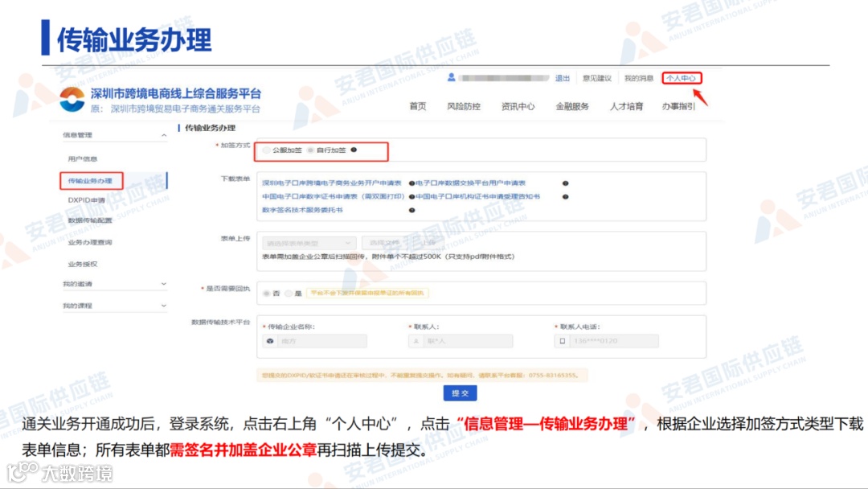
Task: Click the dot icon after 数字签名技术服务委托书
Action: tap(411, 211)
